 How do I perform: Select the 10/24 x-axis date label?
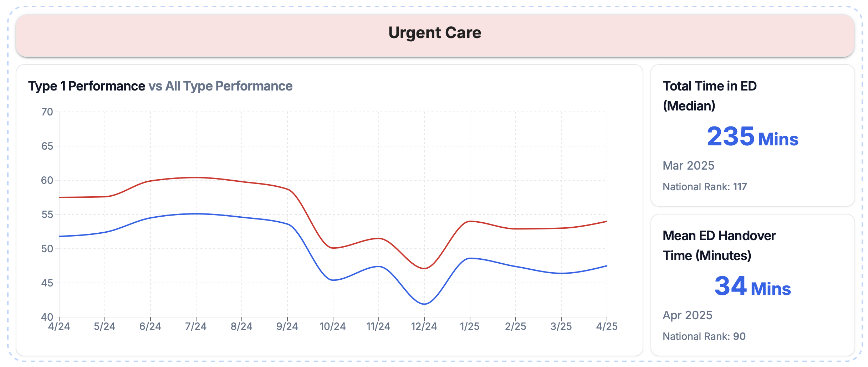pos(333,326)
